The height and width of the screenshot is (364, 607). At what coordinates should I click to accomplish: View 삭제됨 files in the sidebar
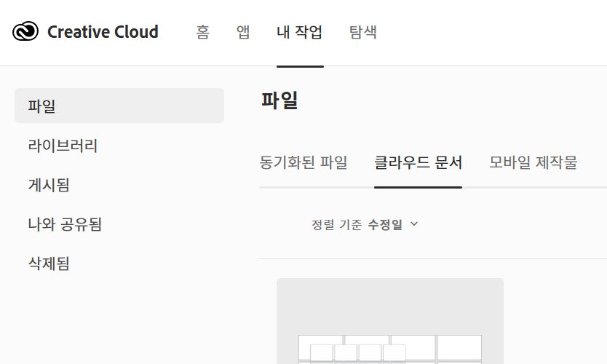[49, 264]
